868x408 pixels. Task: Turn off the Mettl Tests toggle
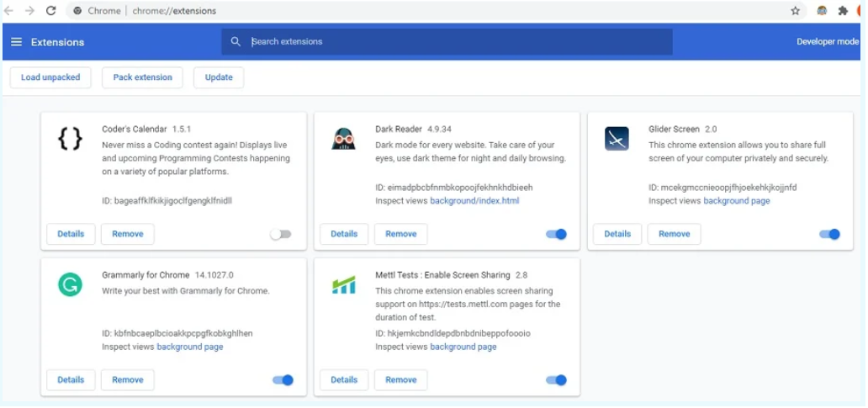[556, 380]
